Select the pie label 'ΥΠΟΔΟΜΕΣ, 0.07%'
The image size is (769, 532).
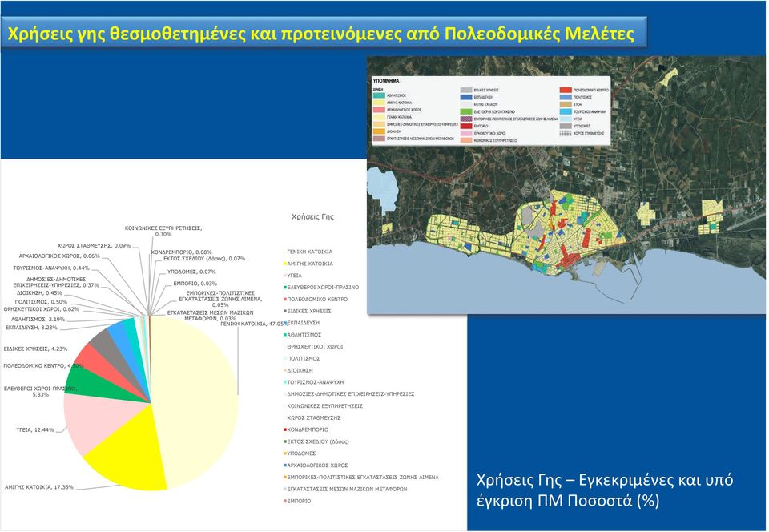pyautogui.click(x=191, y=272)
